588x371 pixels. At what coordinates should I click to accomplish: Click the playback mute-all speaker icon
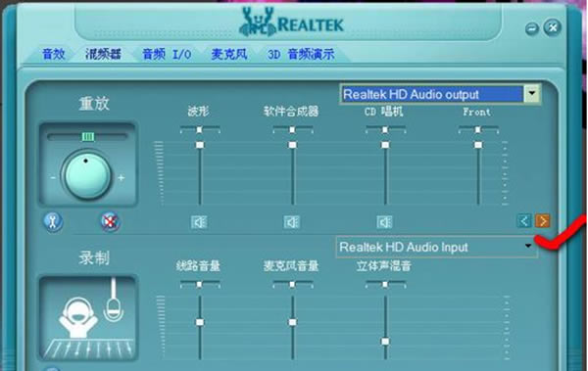pyautogui.click(x=110, y=221)
